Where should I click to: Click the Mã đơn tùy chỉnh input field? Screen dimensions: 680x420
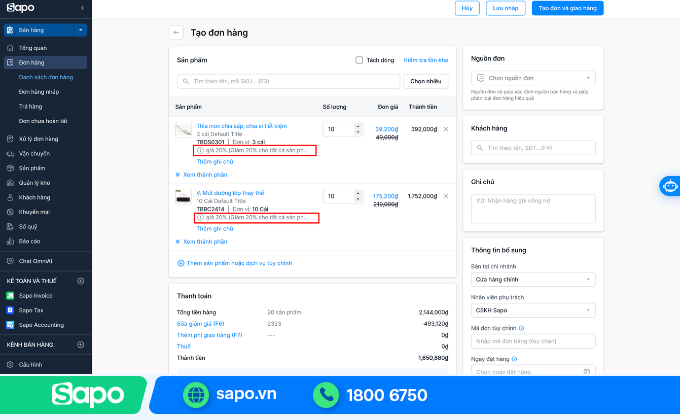pos(533,341)
